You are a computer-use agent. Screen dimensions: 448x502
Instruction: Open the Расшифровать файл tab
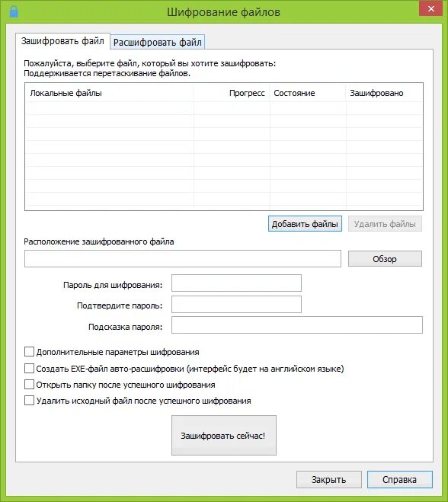pos(157,42)
